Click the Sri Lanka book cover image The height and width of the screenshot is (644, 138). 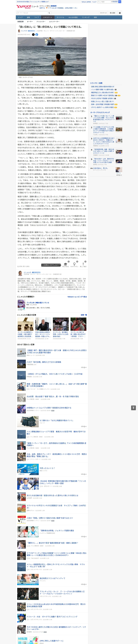tap(21, 305)
